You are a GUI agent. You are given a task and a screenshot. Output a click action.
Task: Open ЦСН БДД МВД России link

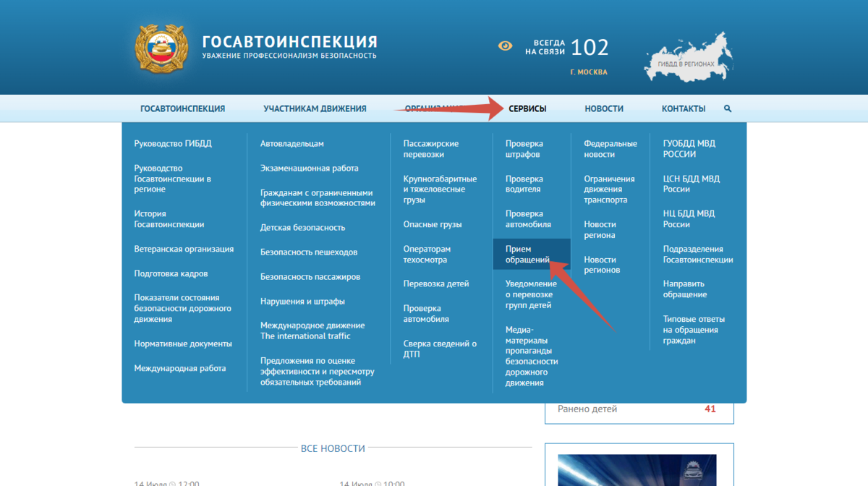pos(692,184)
